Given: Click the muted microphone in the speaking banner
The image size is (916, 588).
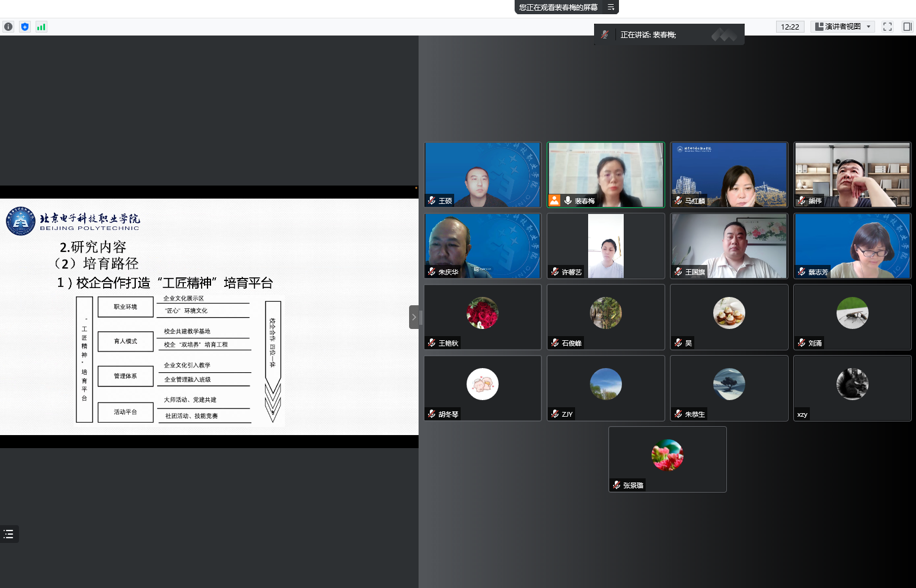Looking at the screenshot, I should click(x=604, y=34).
